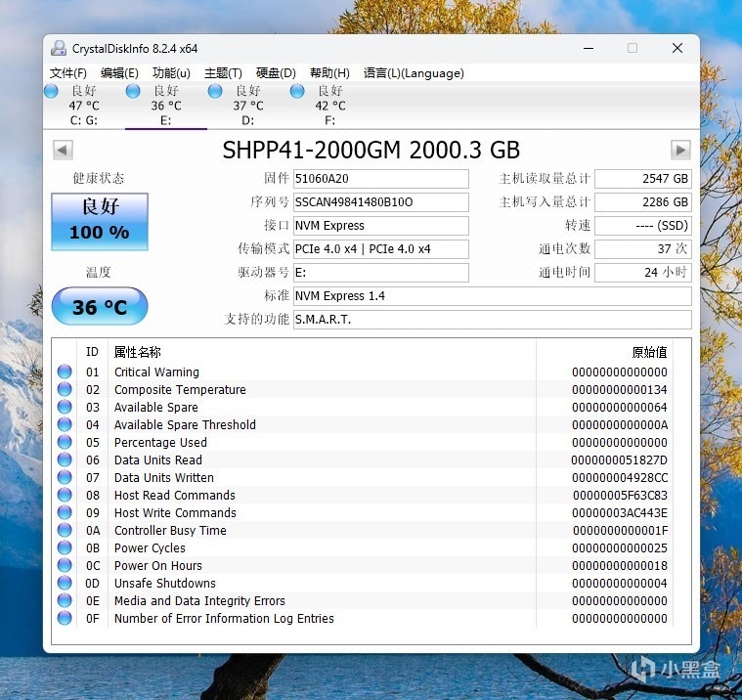Click the 良好 100 % health status button
This screenshot has width=742, height=700.
point(100,222)
